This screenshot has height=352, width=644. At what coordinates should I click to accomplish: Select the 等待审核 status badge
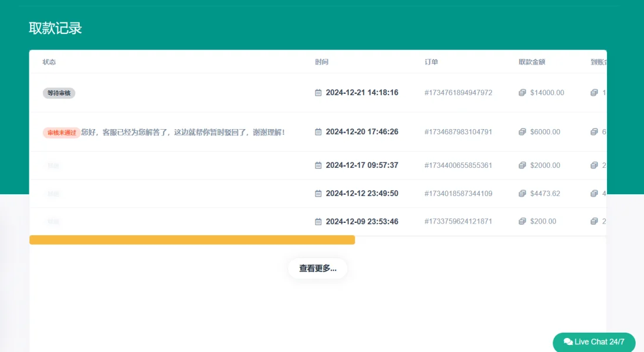[59, 92]
